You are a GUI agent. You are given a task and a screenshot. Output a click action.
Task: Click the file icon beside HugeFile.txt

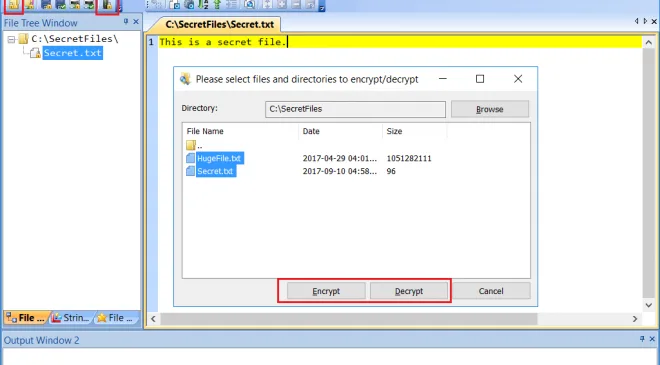[x=191, y=158]
